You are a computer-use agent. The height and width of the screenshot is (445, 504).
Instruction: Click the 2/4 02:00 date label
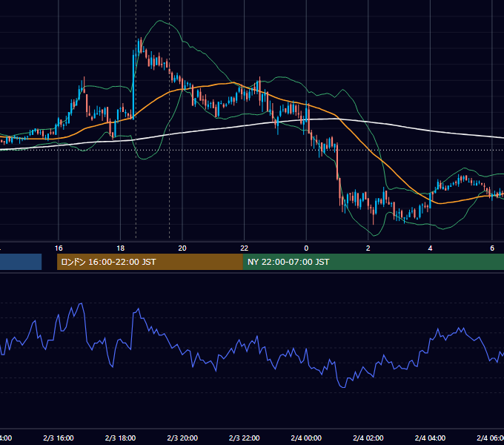pyautogui.click(x=368, y=438)
